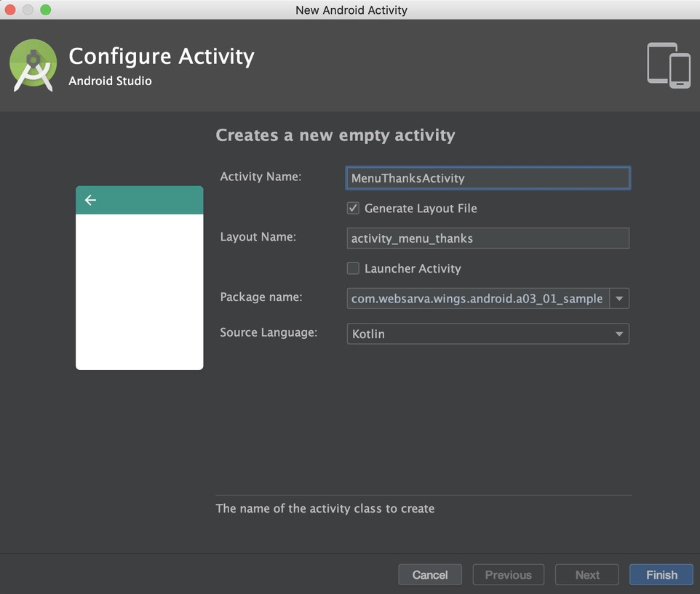Click the Source Language label

tap(269, 333)
